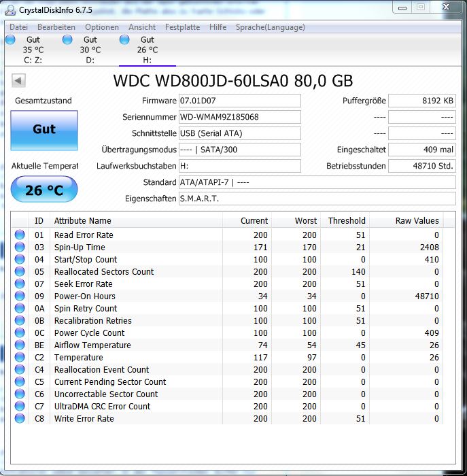467x476 pixels.
Task: Click the Betriebsstunden value 48710 Std.
Action: [x=422, y=166]
